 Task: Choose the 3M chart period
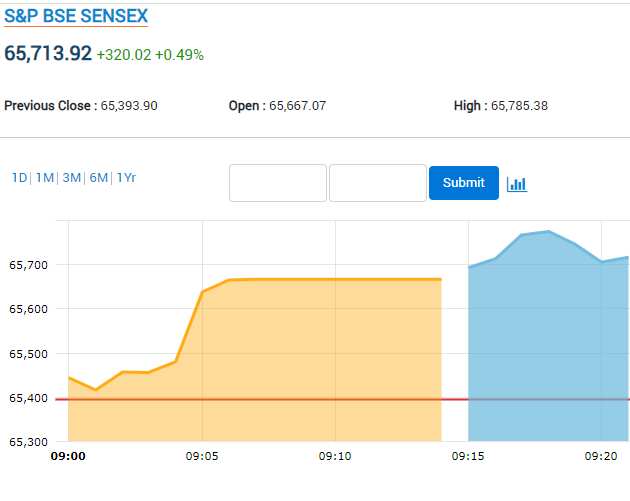click(x=72, y=178)
